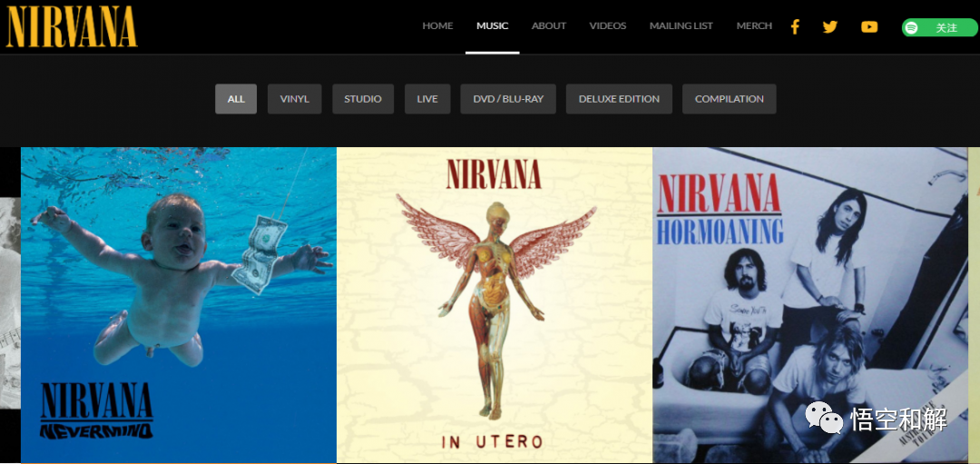Viewport: 980px width, 464px height.
Task: Filter releases by STUDIO
Action: click(363, 99)
